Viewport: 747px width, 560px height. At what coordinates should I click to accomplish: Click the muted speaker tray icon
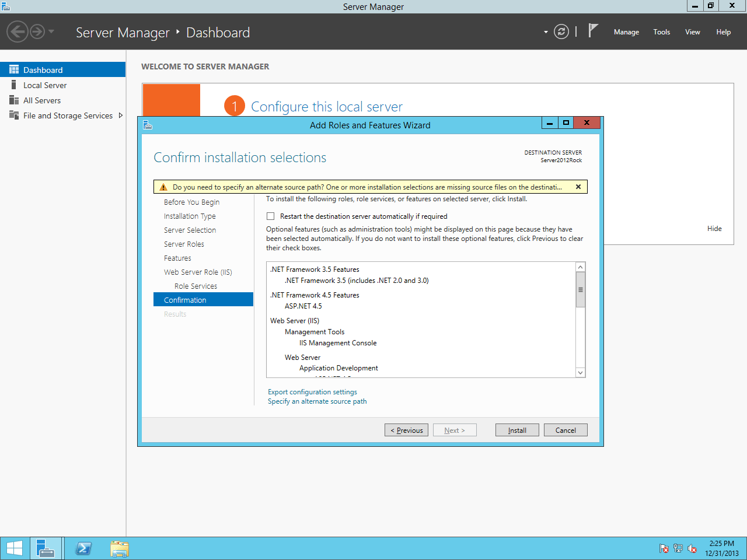click(x=692, y=548)
